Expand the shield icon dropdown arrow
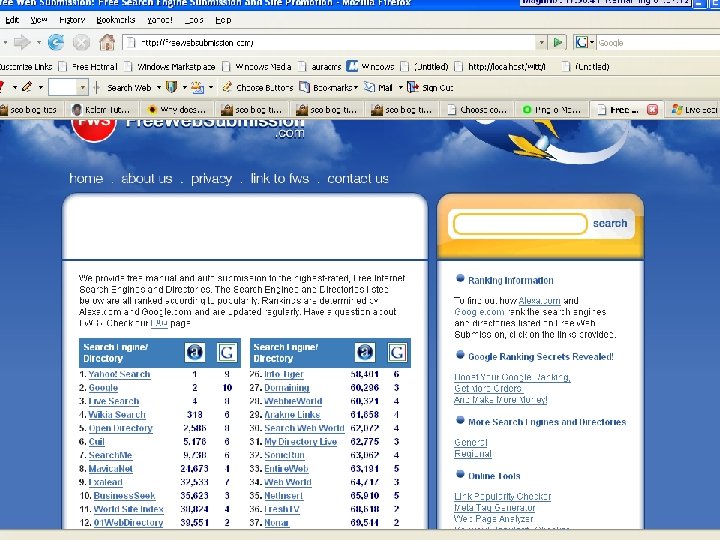Viewport: 720px width, 540px height. (x=185, y=87)
